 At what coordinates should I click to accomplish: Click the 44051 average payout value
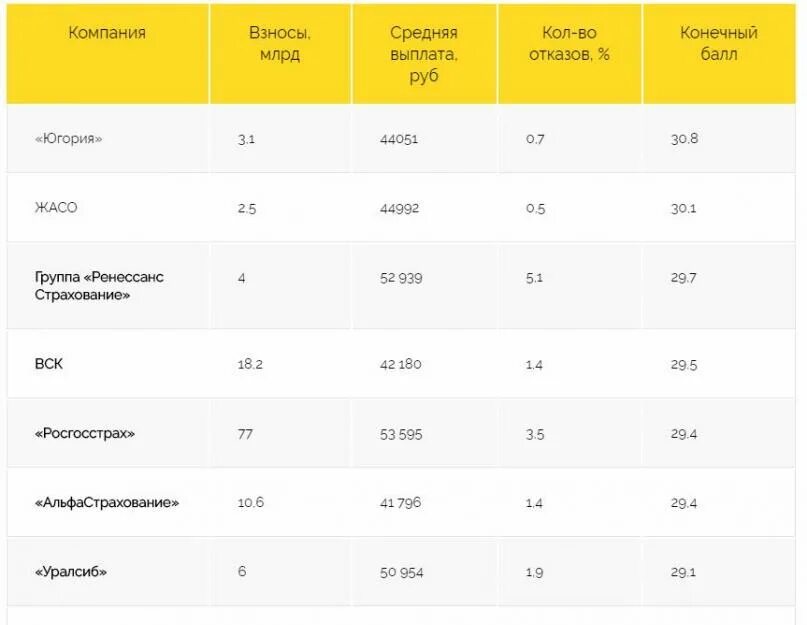[399, 139]
